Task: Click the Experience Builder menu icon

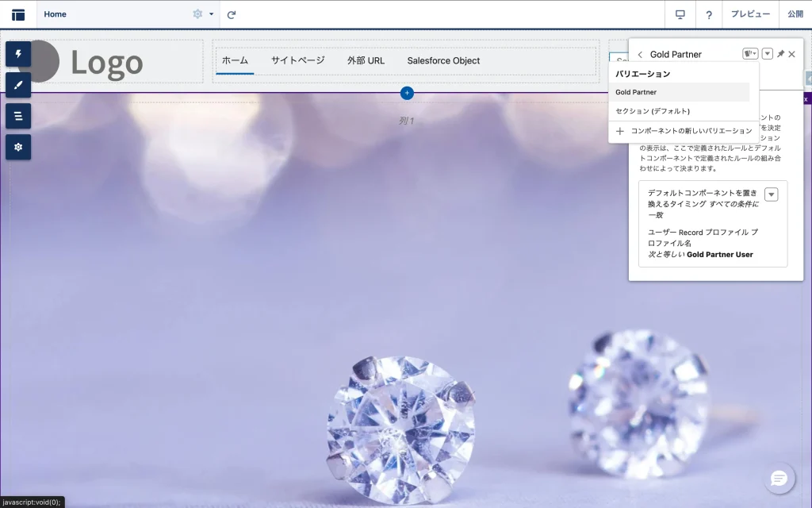Action: tap(18, 14)
